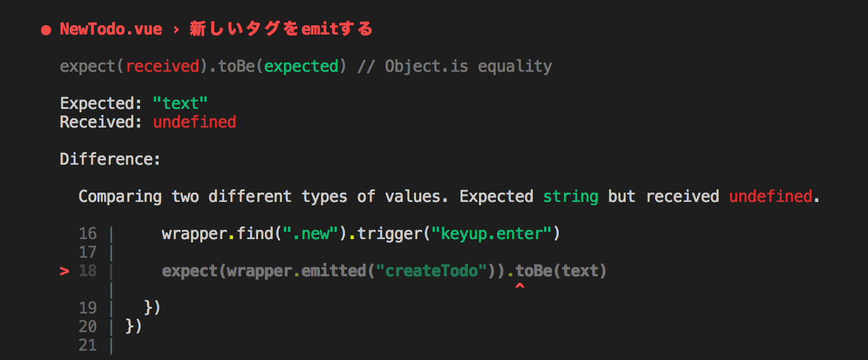Screen dimensions: 868x360
Task: Click the test title "新しいタグをemitする"
Action: click(281, 29)
